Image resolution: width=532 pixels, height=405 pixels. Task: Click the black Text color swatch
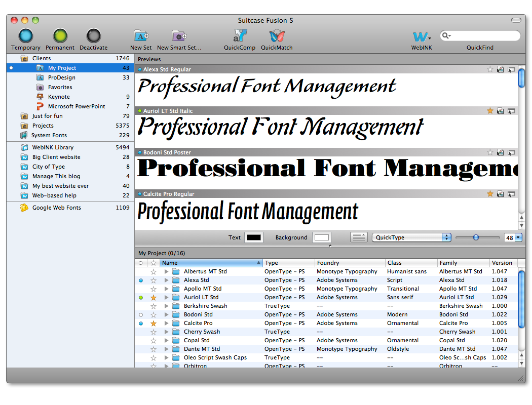(x=253, y=237)
